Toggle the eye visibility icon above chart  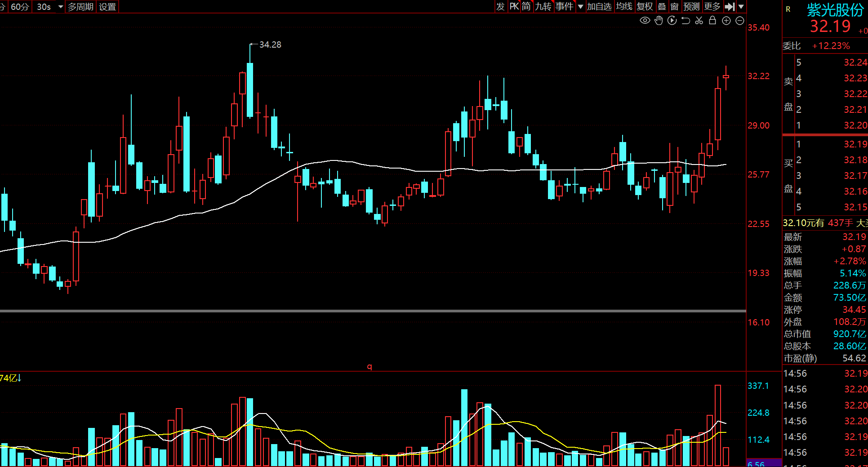(x=645, y=20)
